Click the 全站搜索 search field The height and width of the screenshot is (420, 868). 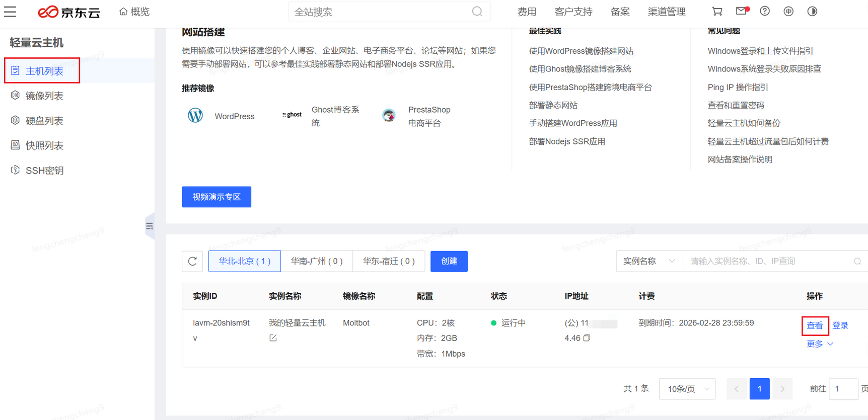tap(383, 12)
